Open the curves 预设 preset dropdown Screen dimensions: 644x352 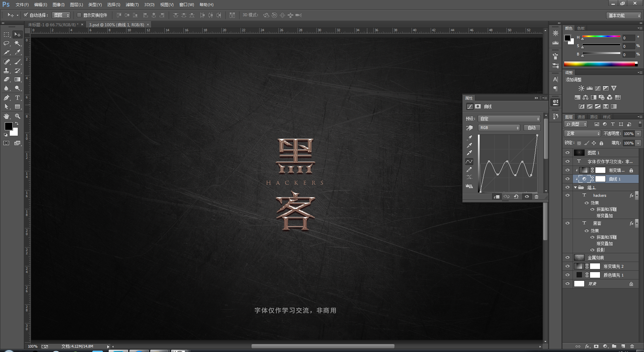coord(509,119)
